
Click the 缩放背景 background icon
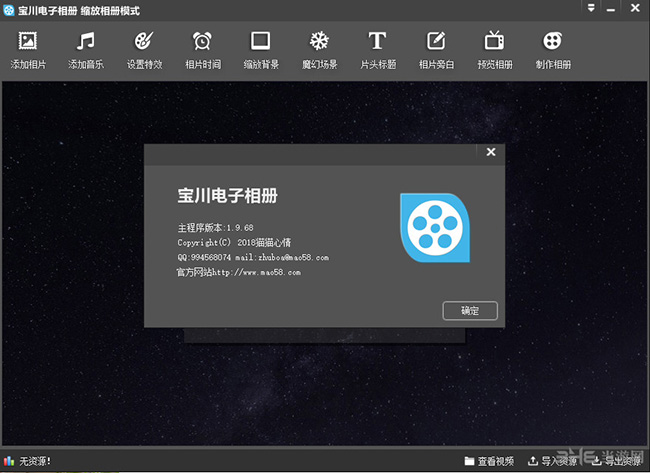(x=261, y=42)
